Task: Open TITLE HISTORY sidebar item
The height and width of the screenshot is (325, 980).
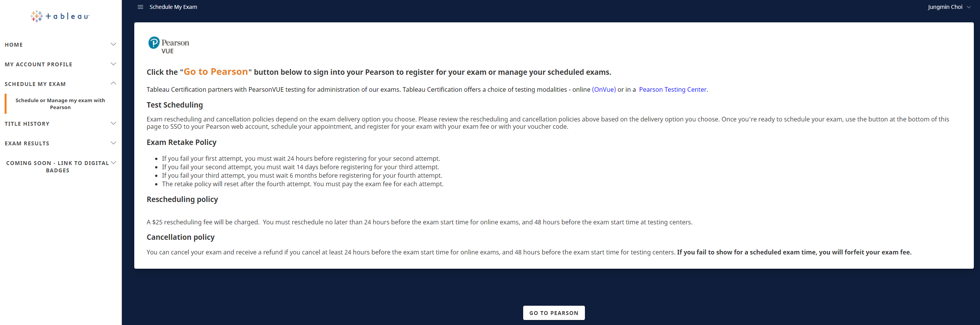Action: pyautogui.click(x=27, y=124)
